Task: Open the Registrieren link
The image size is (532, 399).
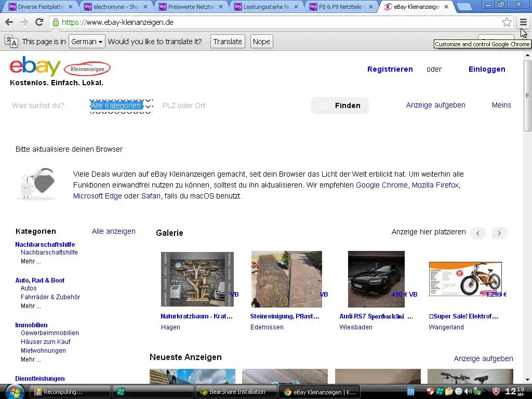Action: 390,69
